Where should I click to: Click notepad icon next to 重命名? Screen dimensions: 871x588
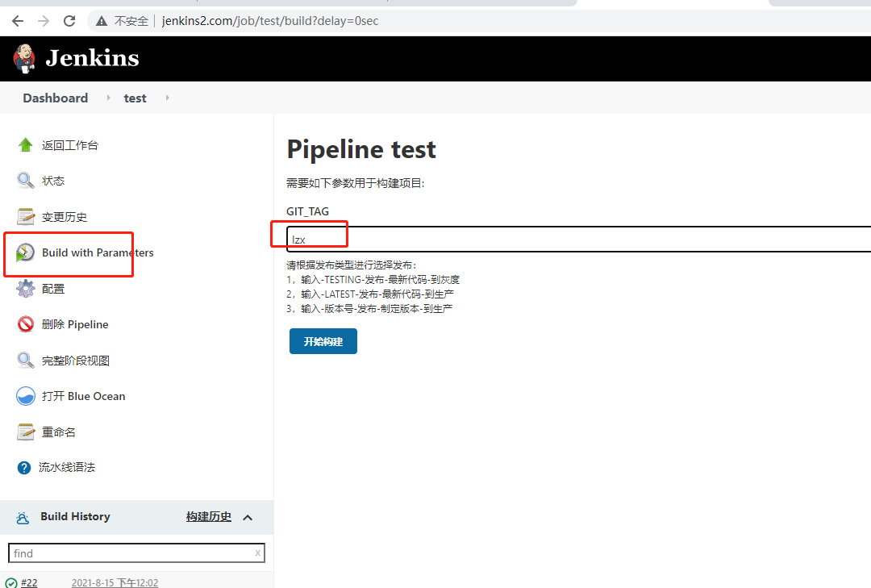pyautogui.click(x=26, y=432)
